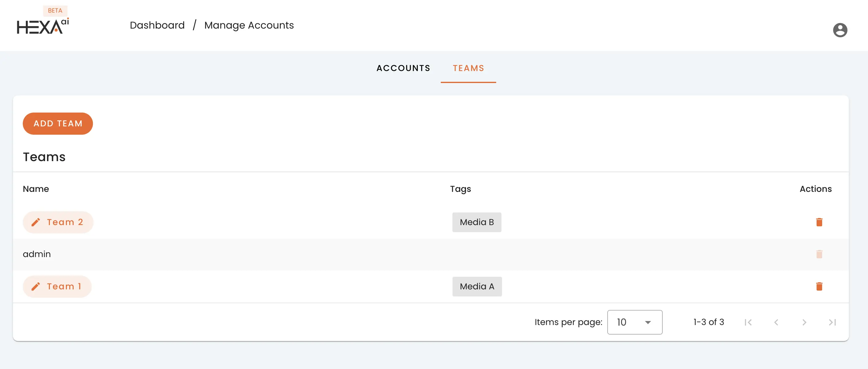Select the Media B tag on Team 2

coord(477,222)
